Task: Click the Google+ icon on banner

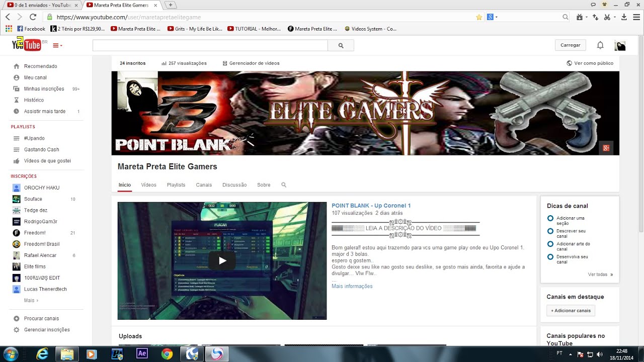Action: [x=606, y=148]
